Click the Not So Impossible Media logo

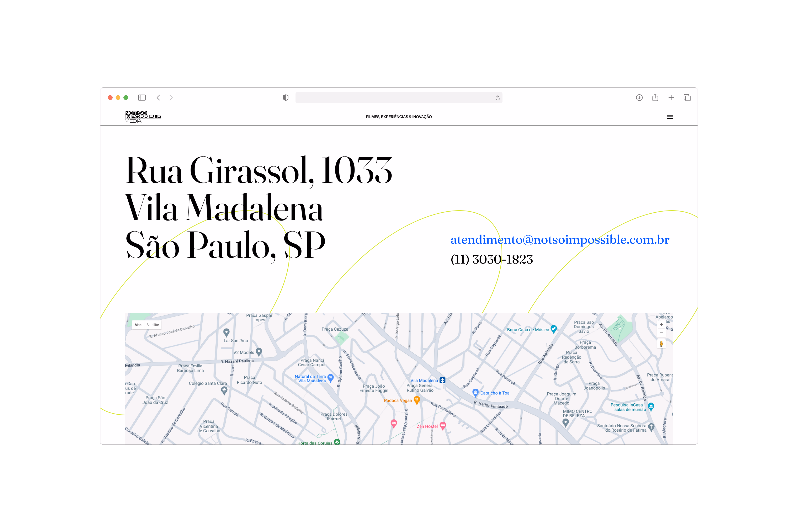point(143,117)
